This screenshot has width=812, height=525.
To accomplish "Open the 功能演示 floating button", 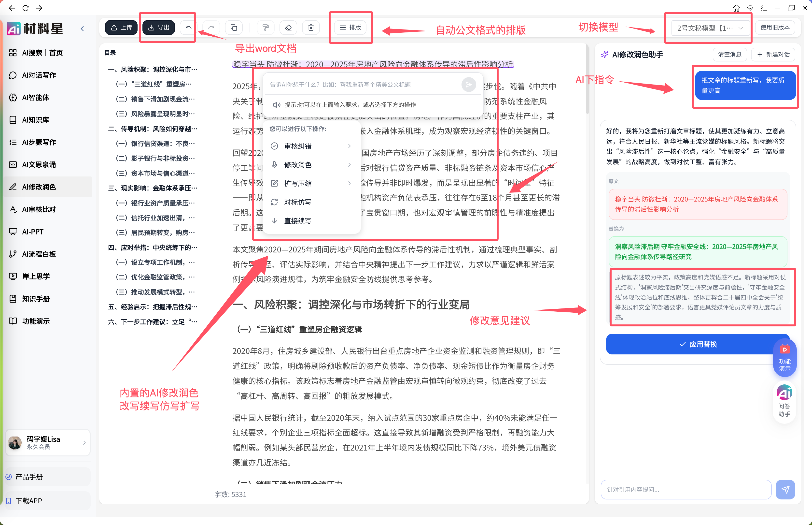I will (x=785, y=358).
